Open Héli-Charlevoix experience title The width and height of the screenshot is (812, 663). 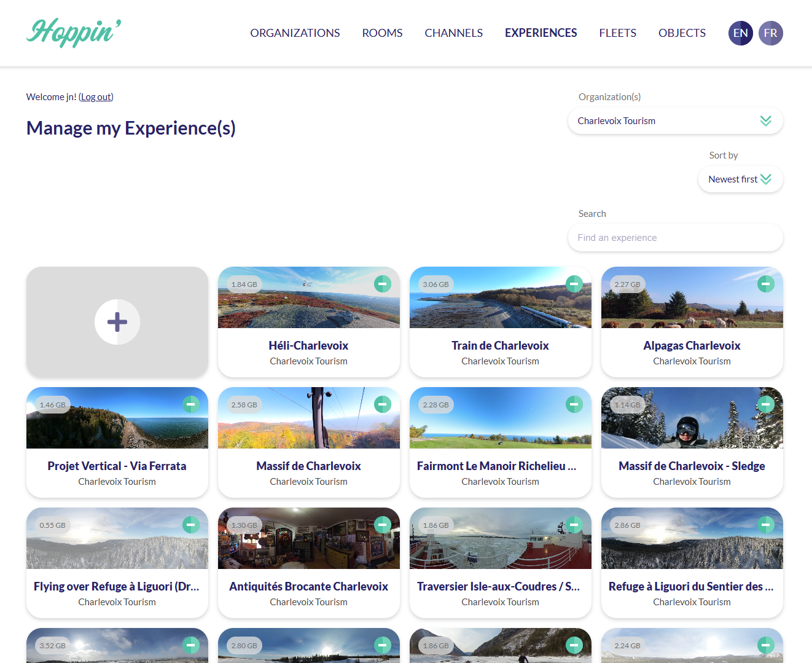point(308,346)
